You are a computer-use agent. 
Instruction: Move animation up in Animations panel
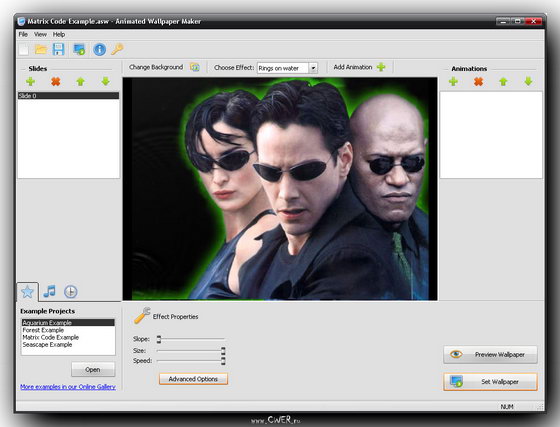tap(503, 81)
